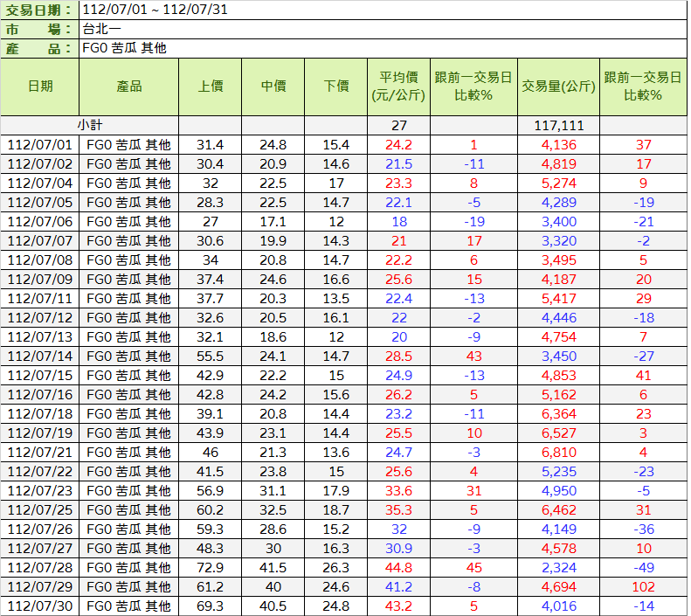Select the upper price 55.5 cell

[x=210, y=356]
